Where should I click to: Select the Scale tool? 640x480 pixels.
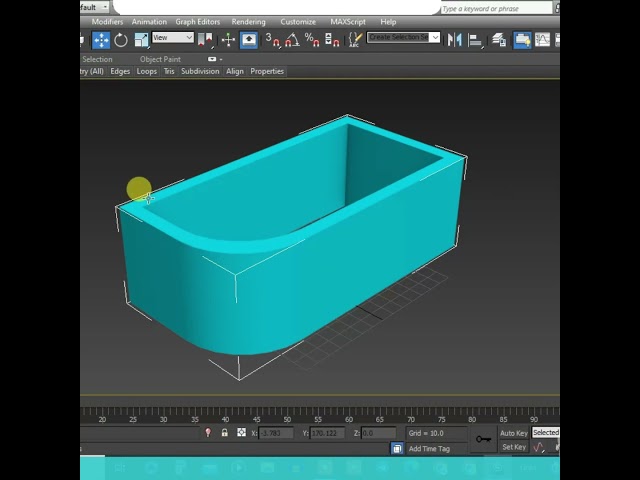pyautogui.click(x=141, y=40)
